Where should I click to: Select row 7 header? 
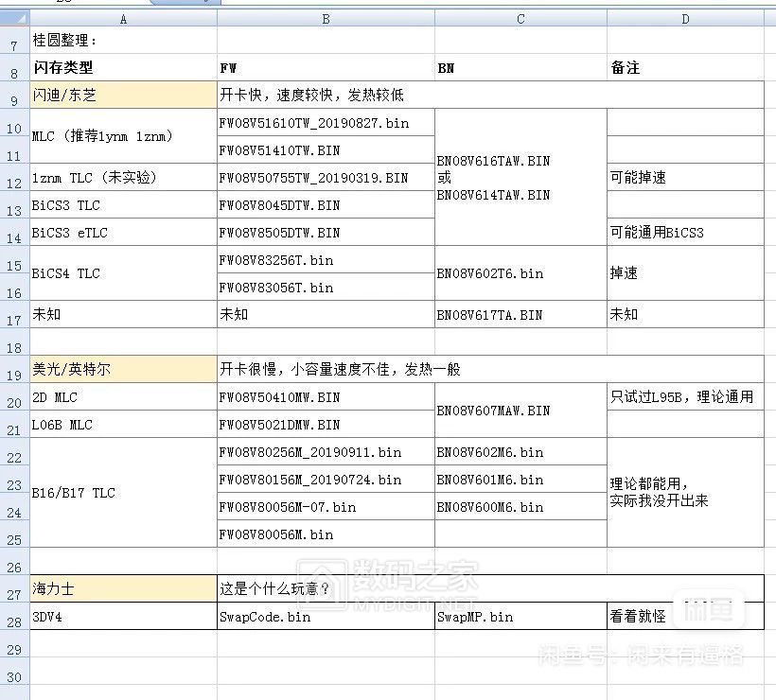[x=14, y=41]
